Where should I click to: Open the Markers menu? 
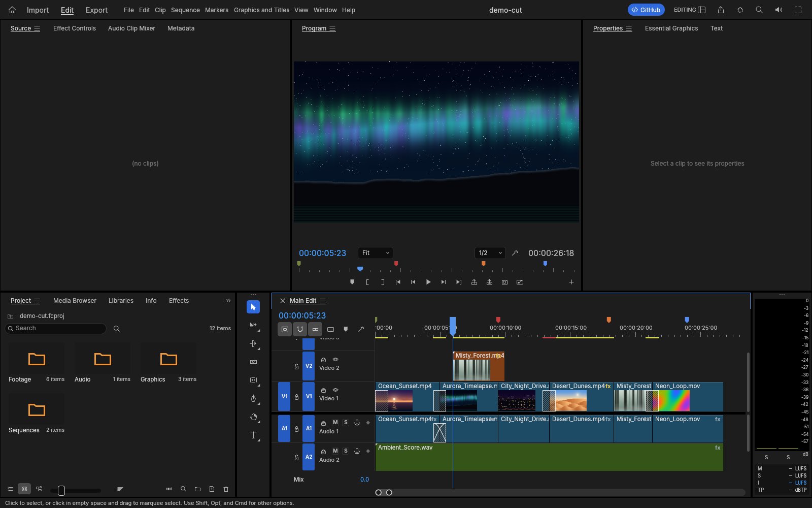[217, 10]
